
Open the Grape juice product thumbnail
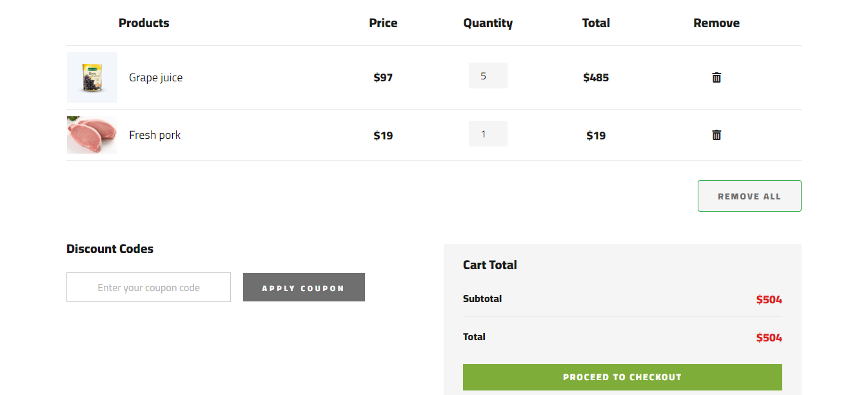pyautogui.click(x=92, y=77)
